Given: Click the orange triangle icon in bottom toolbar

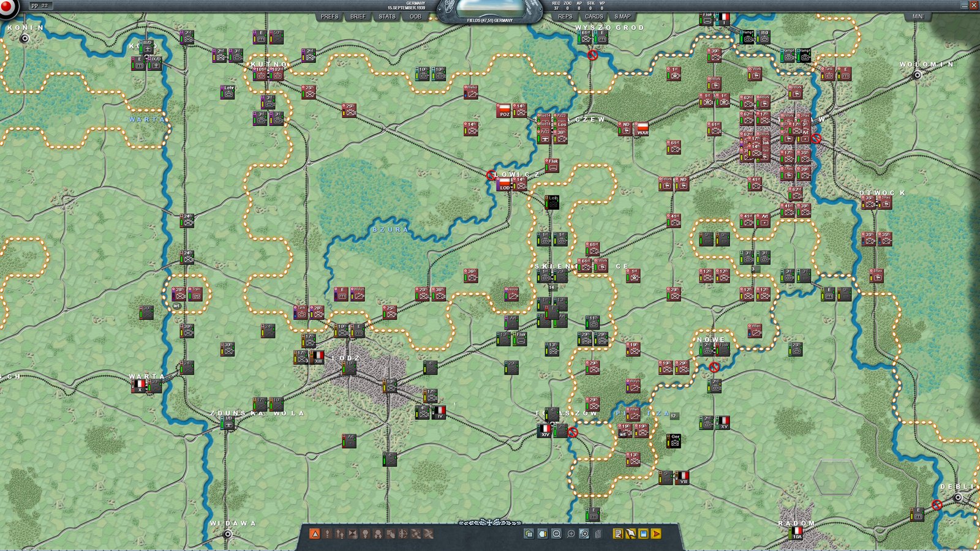Looking at the screenshot, I should click(x=315, y=534).
